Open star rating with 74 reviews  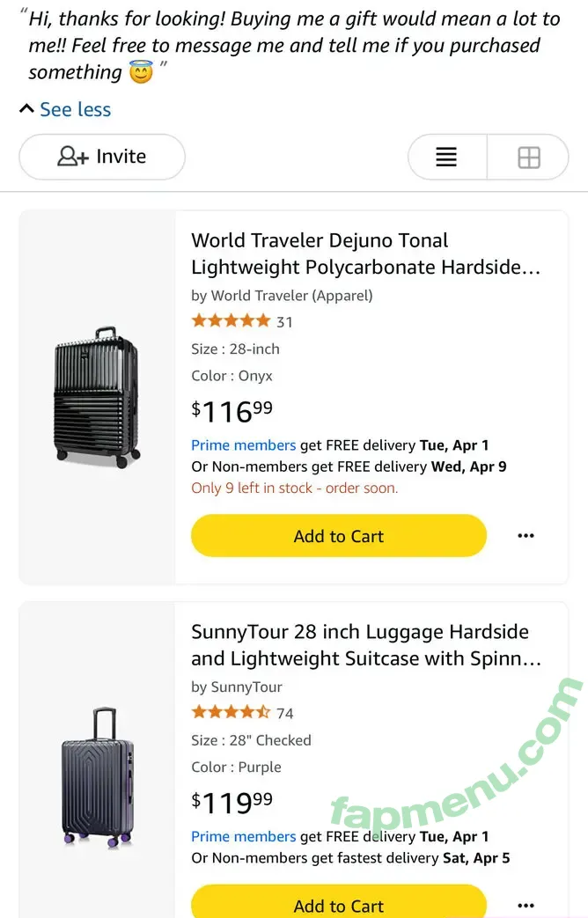pyautogui.click(x=242, y=713)
